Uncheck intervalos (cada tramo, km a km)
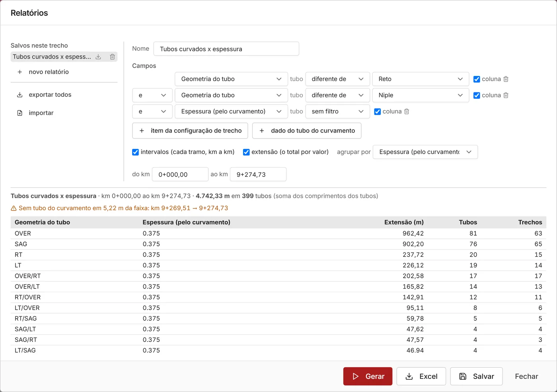The width and height of the screenshot is (557, 392). point(136,152)
